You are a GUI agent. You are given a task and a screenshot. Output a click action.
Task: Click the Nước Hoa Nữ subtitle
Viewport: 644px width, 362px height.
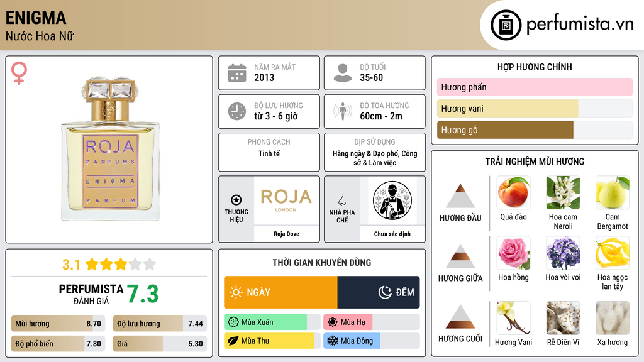click(40, 36)
